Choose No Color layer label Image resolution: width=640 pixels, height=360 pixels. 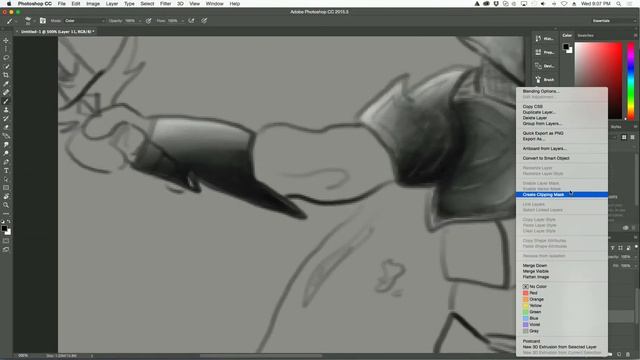coord(535,287)
